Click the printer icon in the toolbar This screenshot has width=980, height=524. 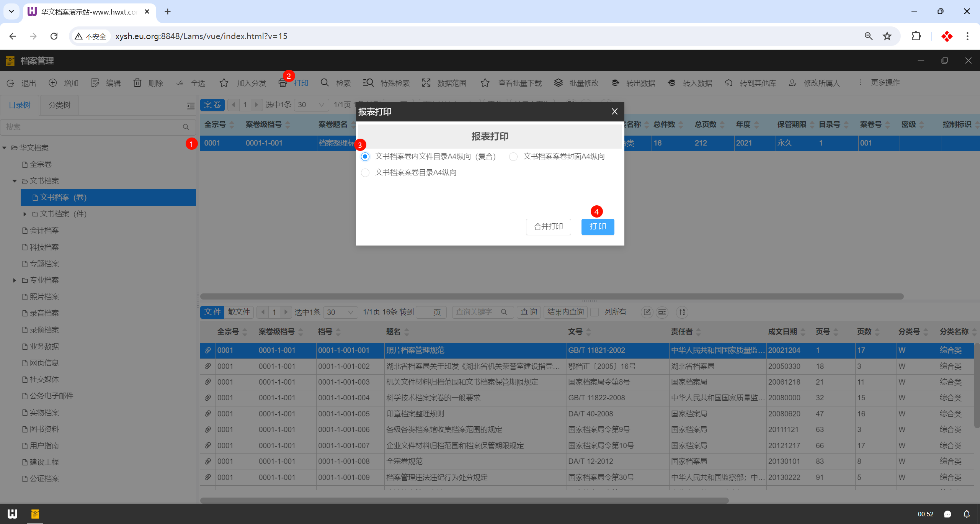click(x=283, y=83)
